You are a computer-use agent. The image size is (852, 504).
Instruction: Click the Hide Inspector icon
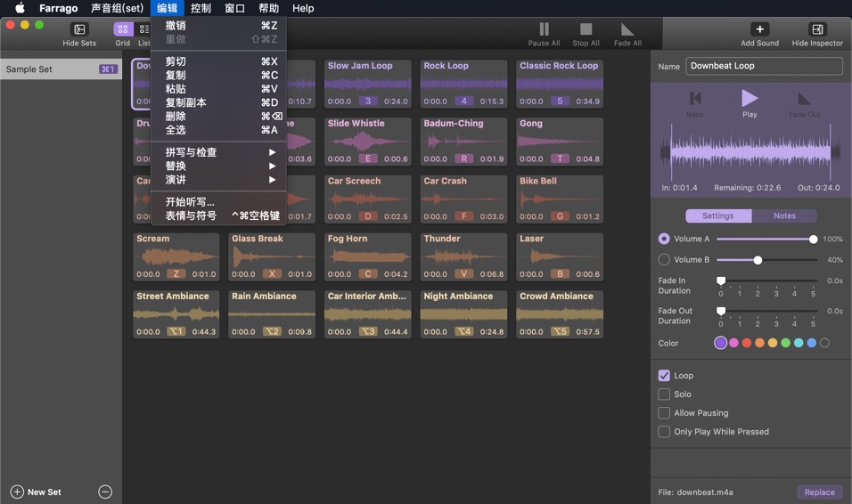[817, 29]
